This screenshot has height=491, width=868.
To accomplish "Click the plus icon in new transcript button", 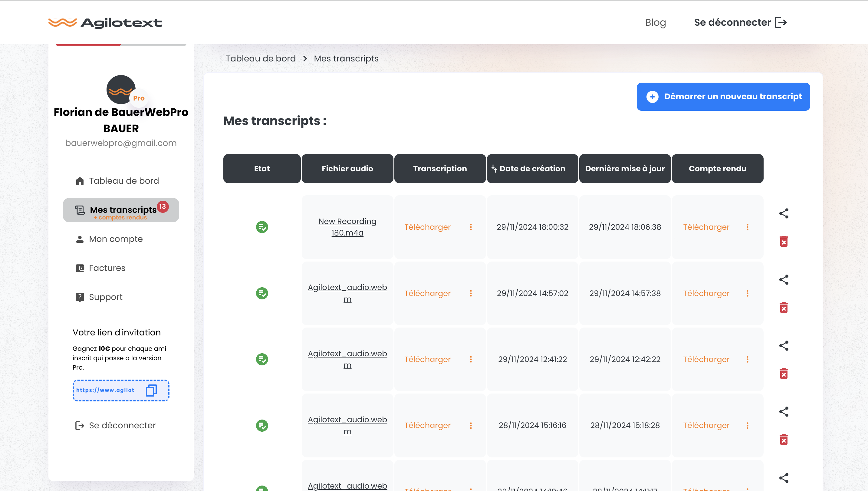I will 652,97.
